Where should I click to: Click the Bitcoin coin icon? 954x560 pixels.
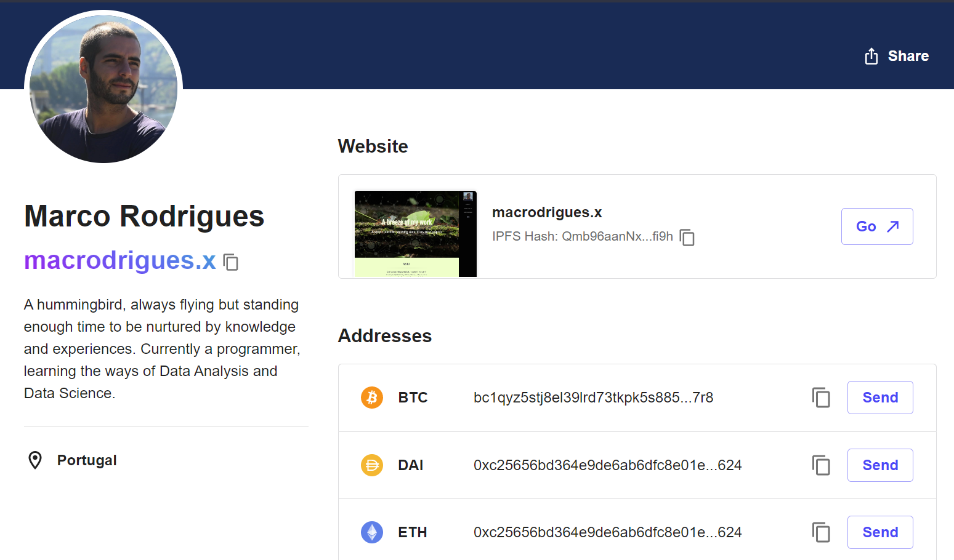pyautogui.click(x=372, y=398)
